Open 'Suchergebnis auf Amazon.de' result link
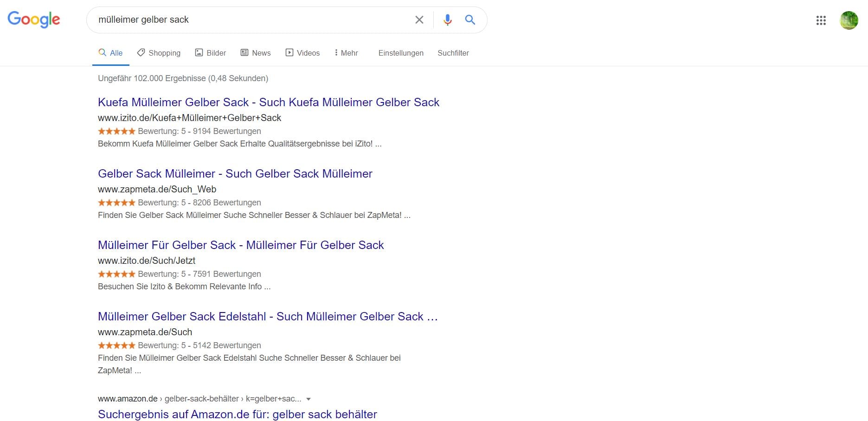The height and width of the screenshot is (421, 868). (238, 414)
